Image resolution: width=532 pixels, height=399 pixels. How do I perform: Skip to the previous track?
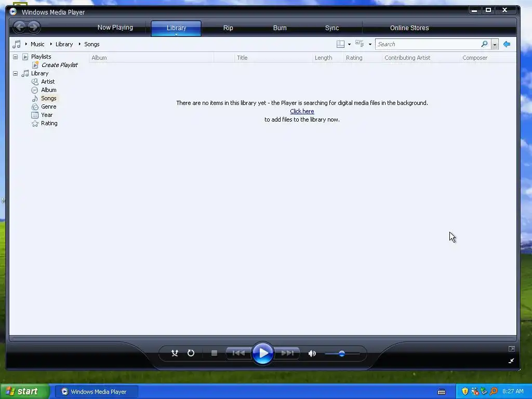pyautogui.click(x=238, y=353)
